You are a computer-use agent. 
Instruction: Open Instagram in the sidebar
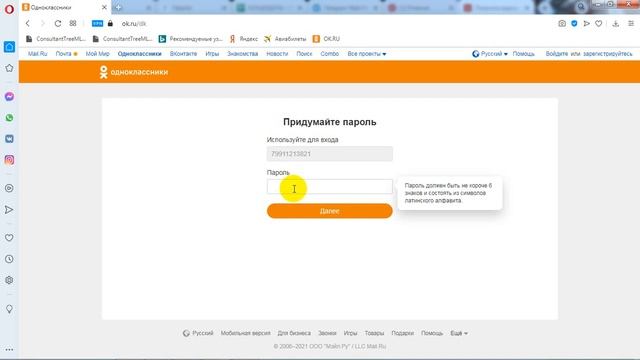tap(9, 160)
